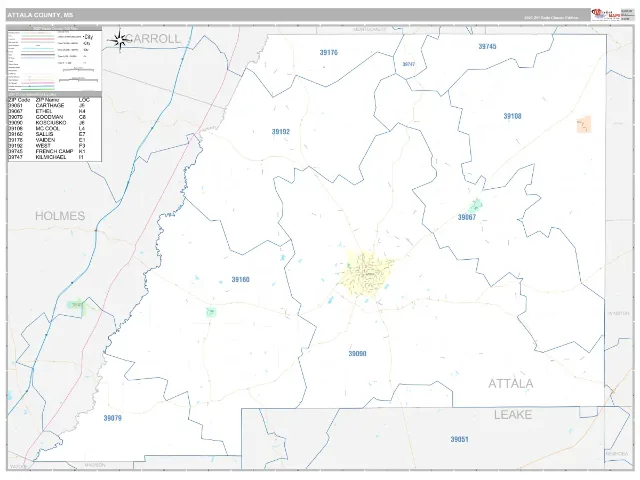The width and height of the screenshot is (640, 480).
Task: Click the Market Maps logo in the header
Action: [x=606, y=14]
